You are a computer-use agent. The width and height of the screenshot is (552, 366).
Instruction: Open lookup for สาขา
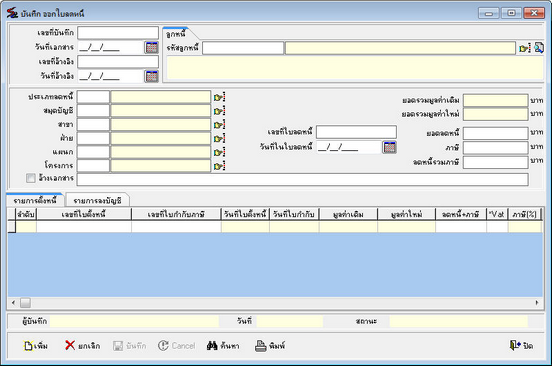pos(219,125)
